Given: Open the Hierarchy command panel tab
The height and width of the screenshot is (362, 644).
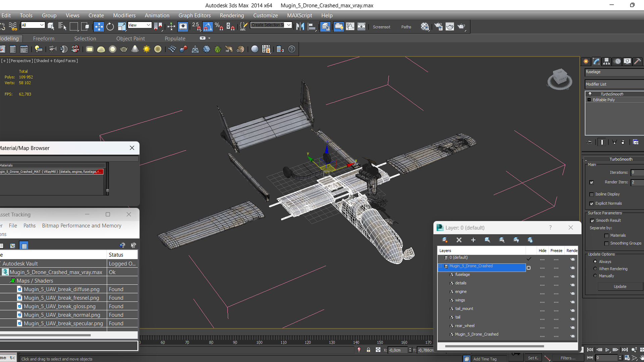Looking at the screenshot, I should point(606,61).
